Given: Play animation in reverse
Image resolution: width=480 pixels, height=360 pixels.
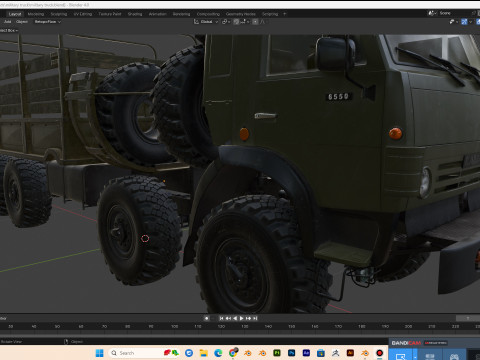Looking at the screenshot, I should point(235,318).
